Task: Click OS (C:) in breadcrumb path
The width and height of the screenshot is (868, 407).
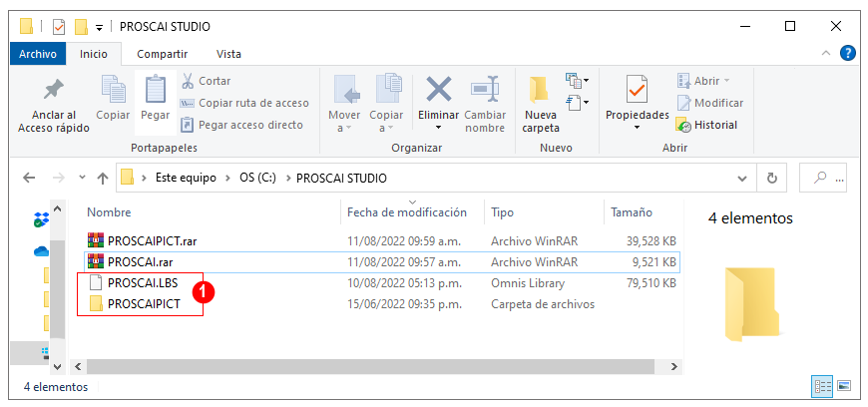Action: click(x=258, y=179)
